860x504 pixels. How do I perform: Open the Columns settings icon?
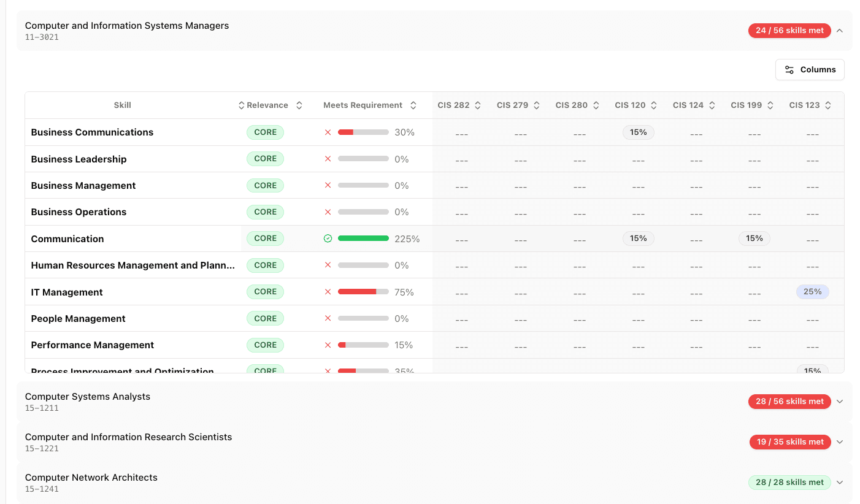click(x=789, y=69)
